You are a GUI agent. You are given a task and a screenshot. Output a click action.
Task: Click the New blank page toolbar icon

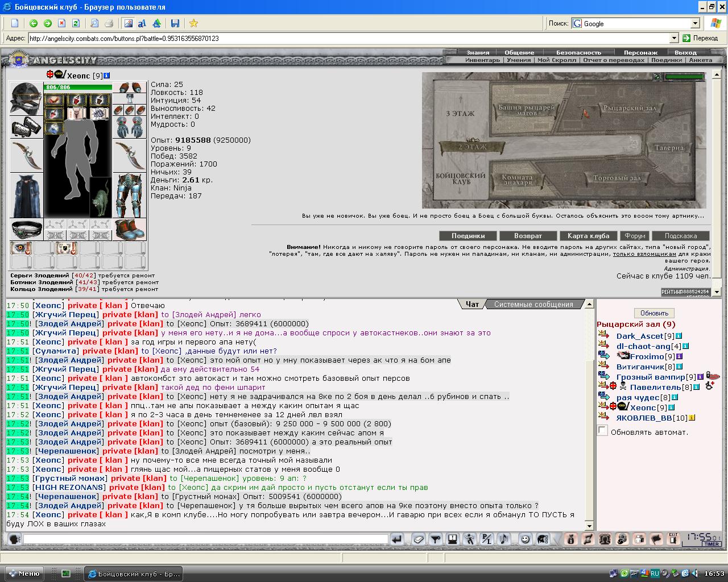15,23
